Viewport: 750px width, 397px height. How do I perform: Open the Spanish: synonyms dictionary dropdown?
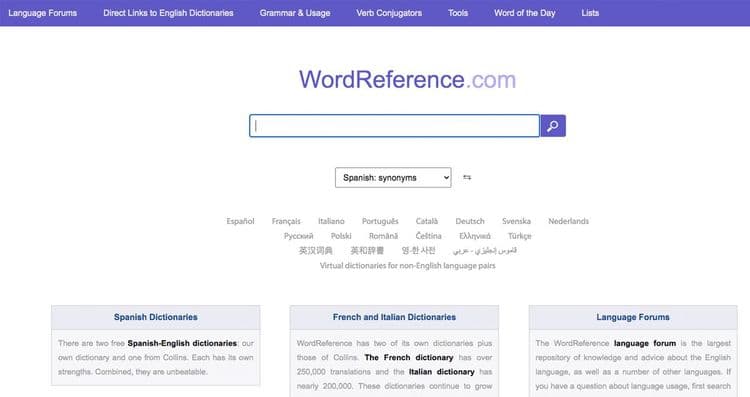click(x=393, y=177)
